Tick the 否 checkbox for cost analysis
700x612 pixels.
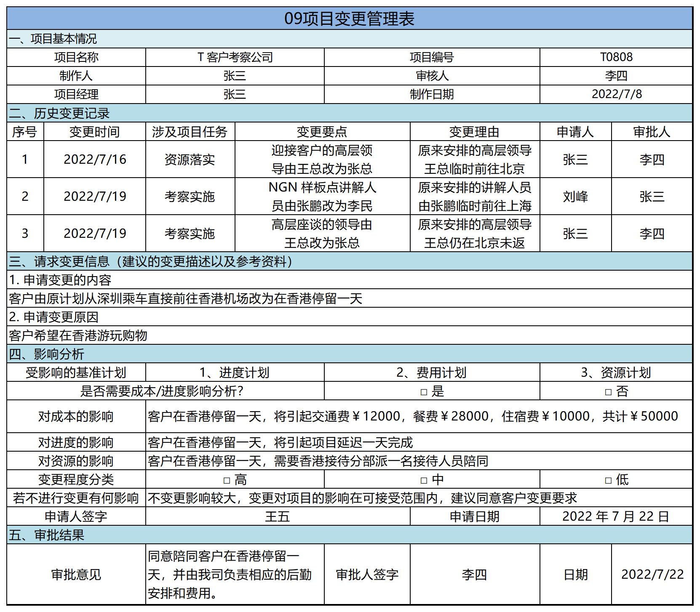[608, 392]
